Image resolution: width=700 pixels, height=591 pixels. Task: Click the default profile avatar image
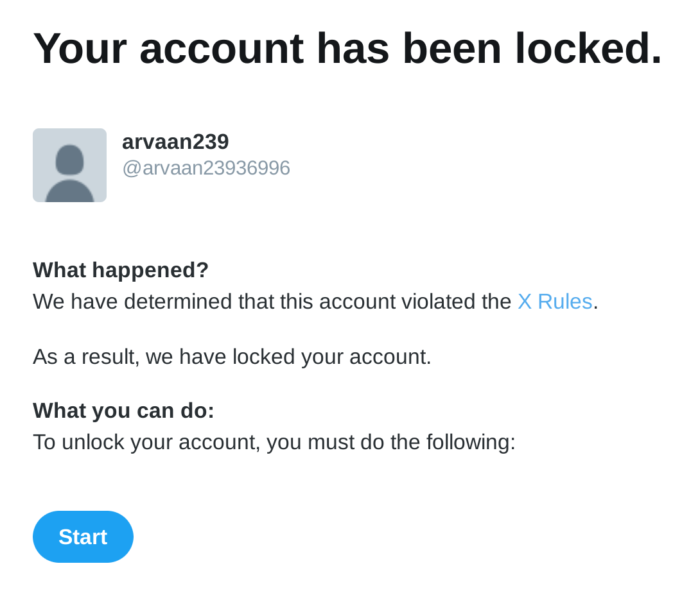coord(69,165)
